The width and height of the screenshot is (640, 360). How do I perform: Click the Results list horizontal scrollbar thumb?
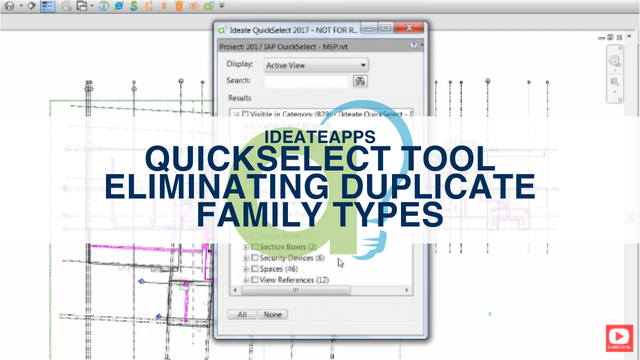coord(296,290)
